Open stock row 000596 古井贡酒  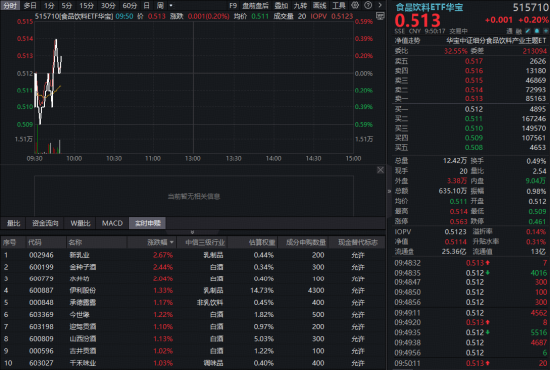pos(193,351)
